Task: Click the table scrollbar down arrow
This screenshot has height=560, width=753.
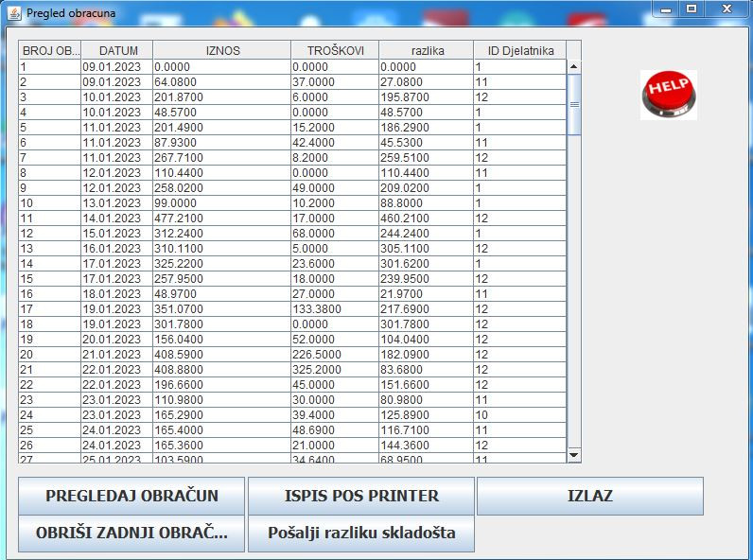Action: coord(573,456)
